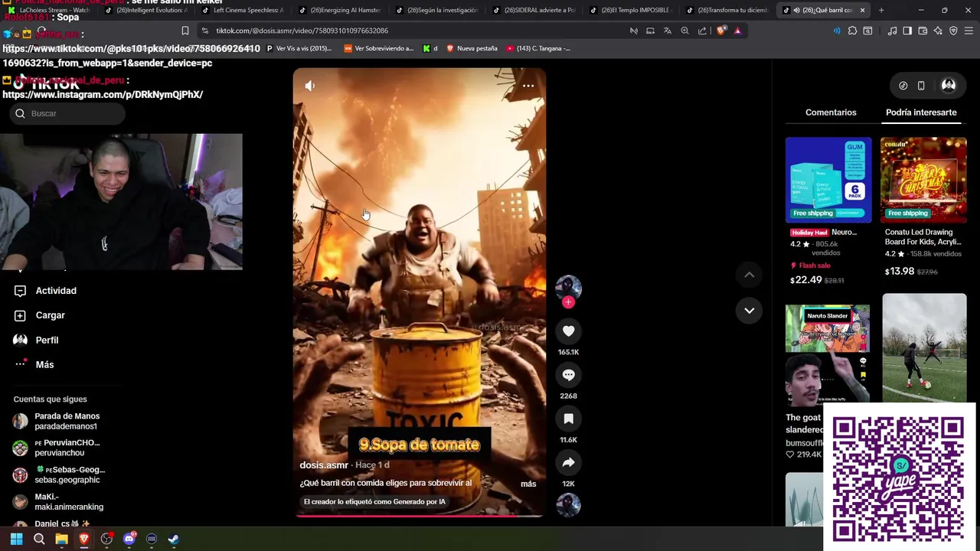Open the creator avatar beside the video
The image size is (980, 551).
568,288
